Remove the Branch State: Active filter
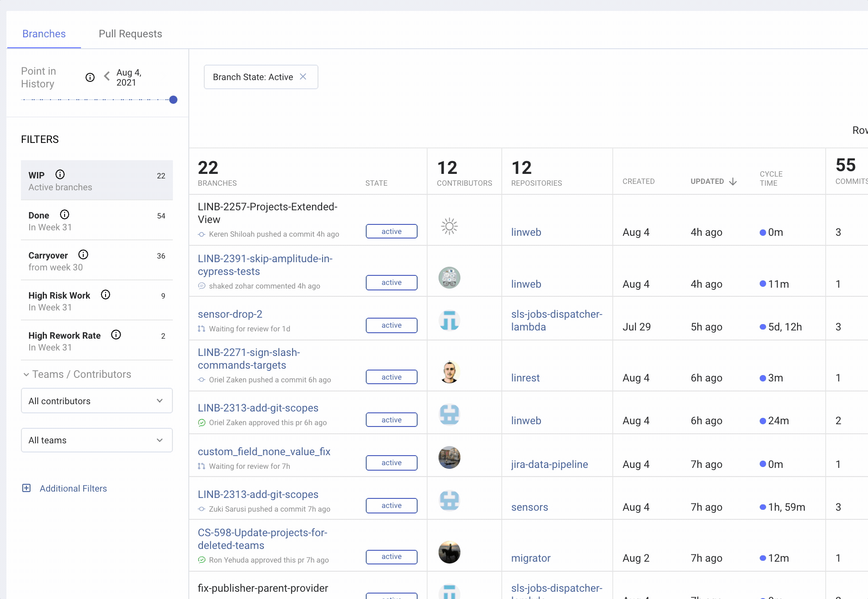The width and height of the screenshot is (868, 599). [x=303, y=77]
